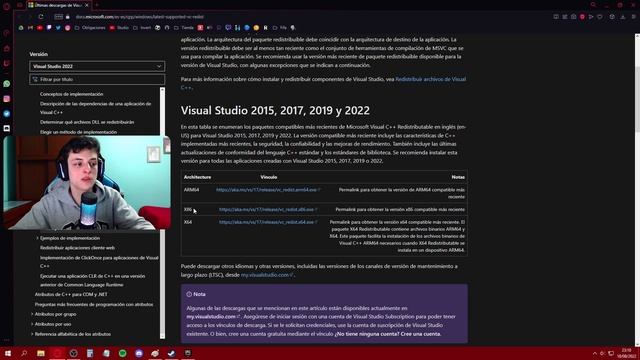Download the ARM64 vc_redist link
Image resolution: width=640 pixels, height=360 pixels.
click(268, 190)
